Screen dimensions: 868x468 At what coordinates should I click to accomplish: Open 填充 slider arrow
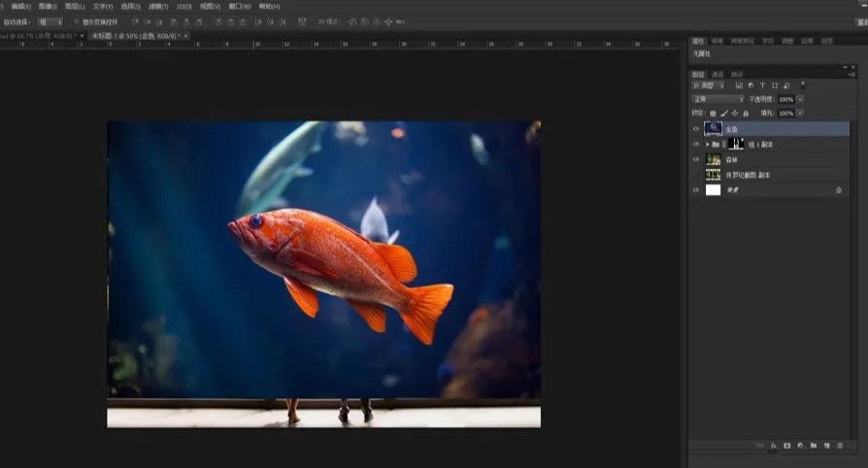pos(800,113)
